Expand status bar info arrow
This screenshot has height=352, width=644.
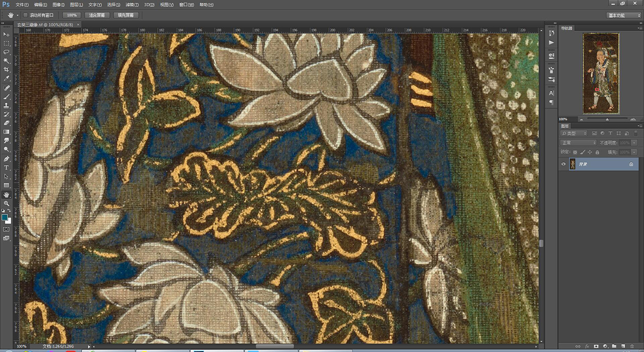point(89,347)
